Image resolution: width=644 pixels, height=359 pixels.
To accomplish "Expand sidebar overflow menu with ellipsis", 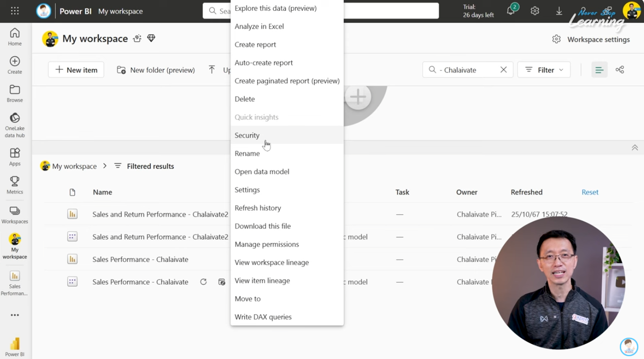I will point(14,315).
